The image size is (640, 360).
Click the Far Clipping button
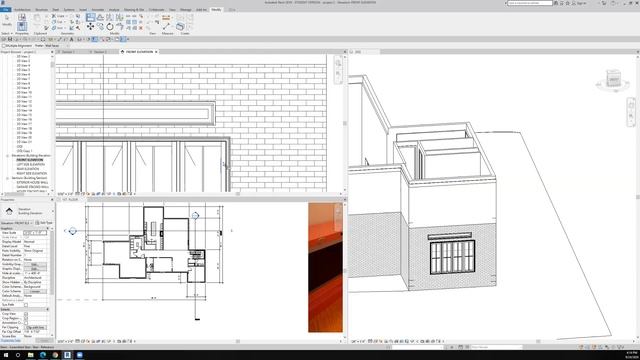click(x=35, y=327)
